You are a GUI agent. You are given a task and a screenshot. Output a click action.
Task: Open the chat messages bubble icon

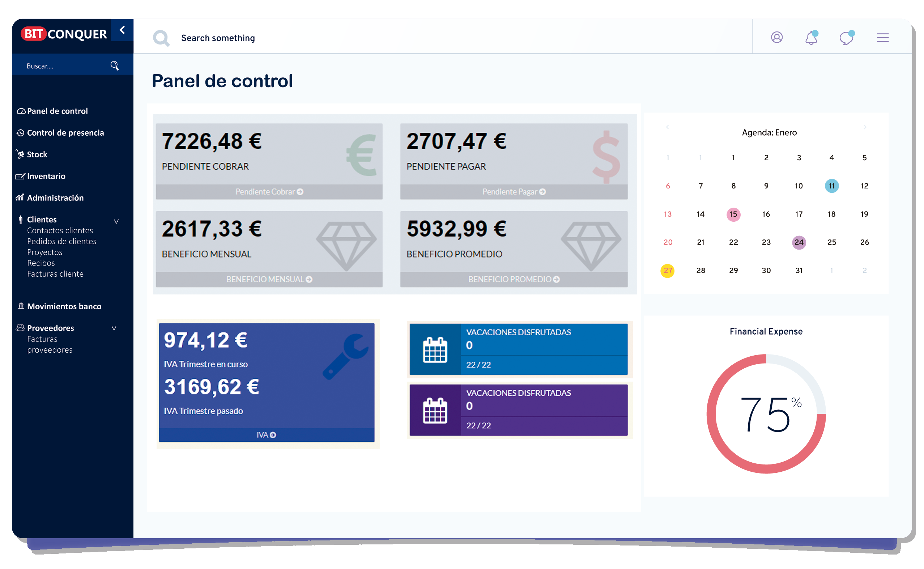(846, 38)
